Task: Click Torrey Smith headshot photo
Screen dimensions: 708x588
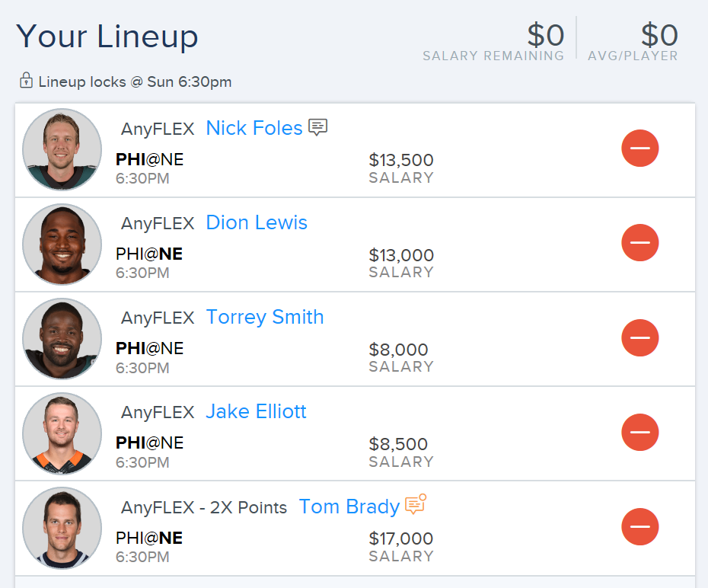Action: pyautogui.click(x=62, y=339)
